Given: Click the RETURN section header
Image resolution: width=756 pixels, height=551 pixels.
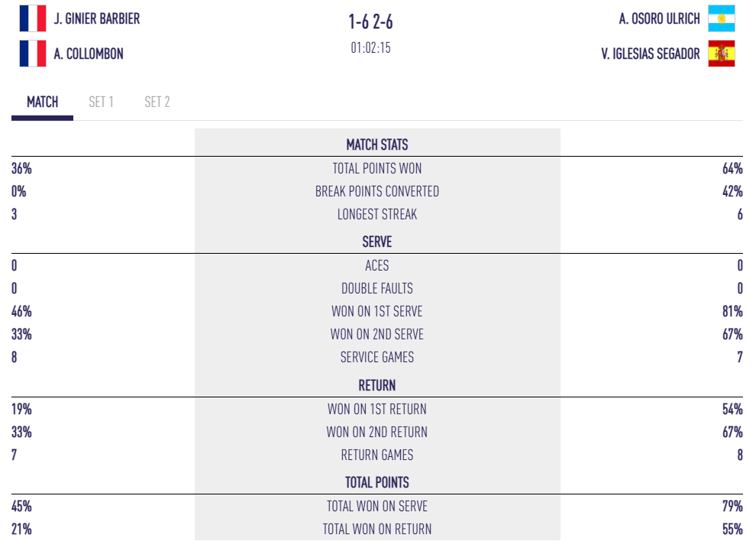Looking at the screenshot, I should point(376,385).
